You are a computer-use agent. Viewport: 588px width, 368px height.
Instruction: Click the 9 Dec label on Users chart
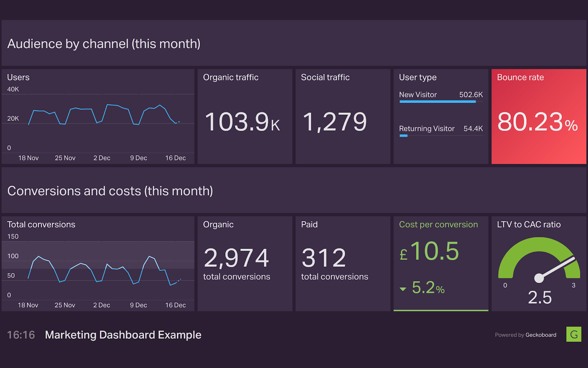tap(139, 158)
